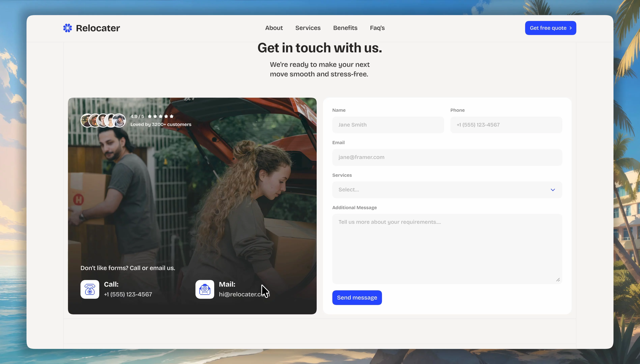Click the telephone icon beside Call
640x364 pixels.
coord(90,289)
